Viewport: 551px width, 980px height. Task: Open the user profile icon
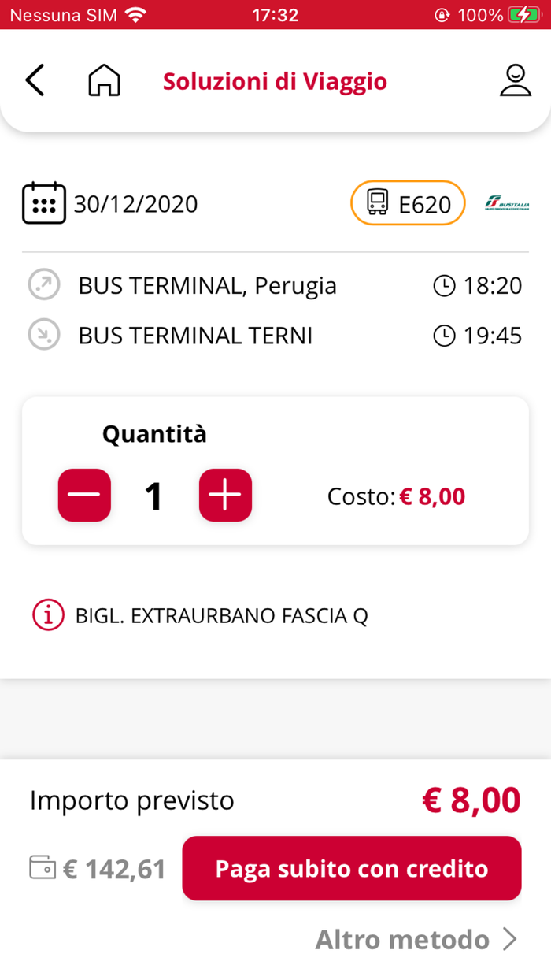click(x=516, y=81)
